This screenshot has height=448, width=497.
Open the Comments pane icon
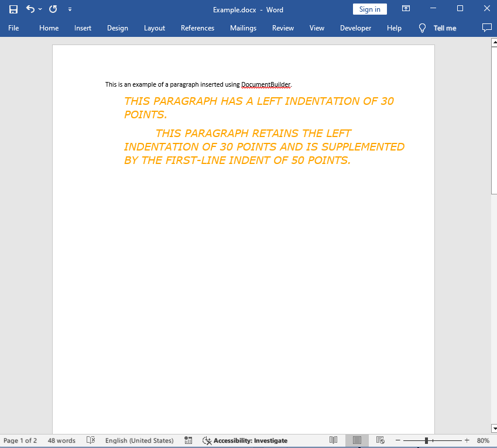point(486,28)
